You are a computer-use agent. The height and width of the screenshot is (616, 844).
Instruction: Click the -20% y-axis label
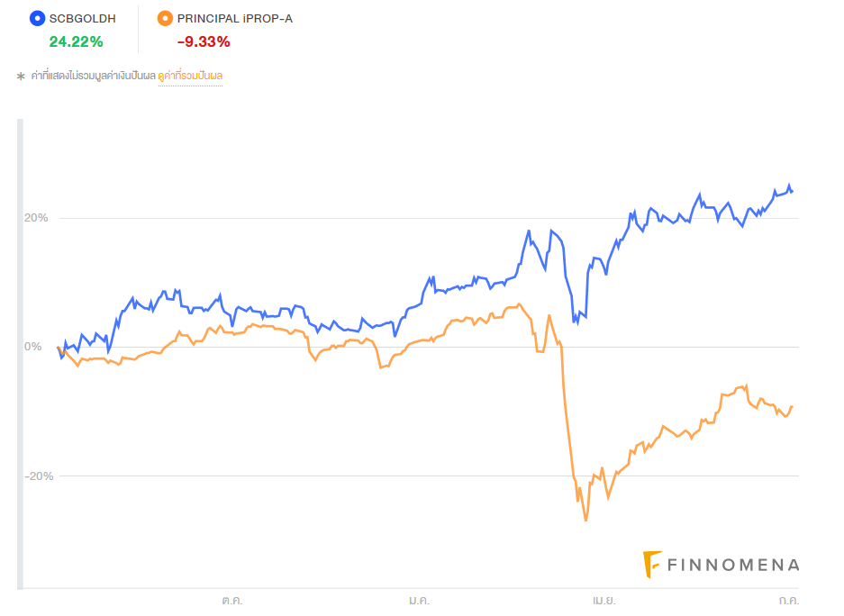coord(34,476)
